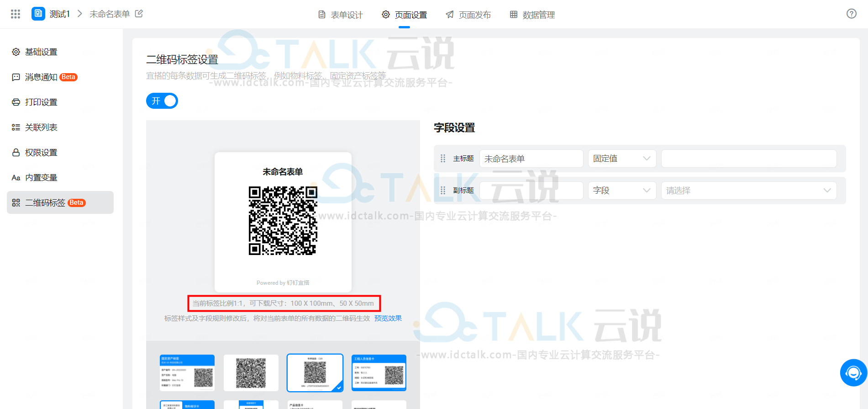Viewport: 868px width, 409px height.
Task: Open the 字段 type dropdown for 副标题
Action: (622, 191)
